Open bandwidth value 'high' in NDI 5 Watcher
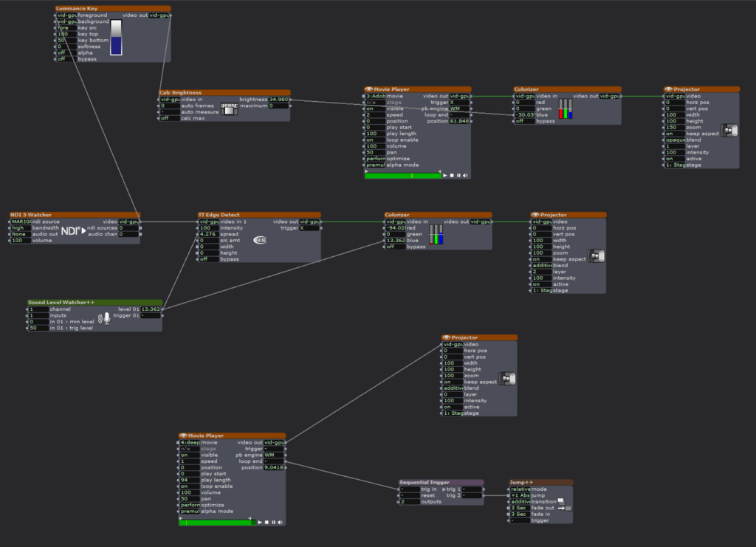756x547 pixels. (21, 228)
